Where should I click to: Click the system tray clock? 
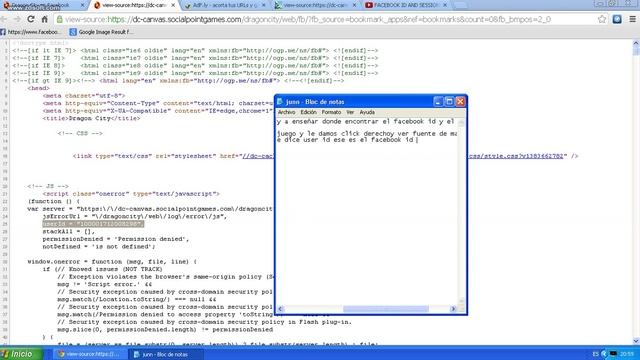[627, 354]
